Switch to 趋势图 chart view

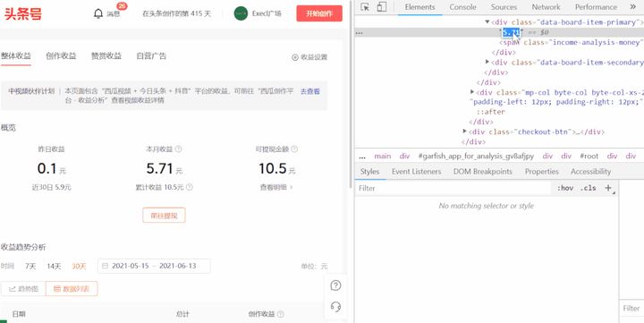[23, 289]
